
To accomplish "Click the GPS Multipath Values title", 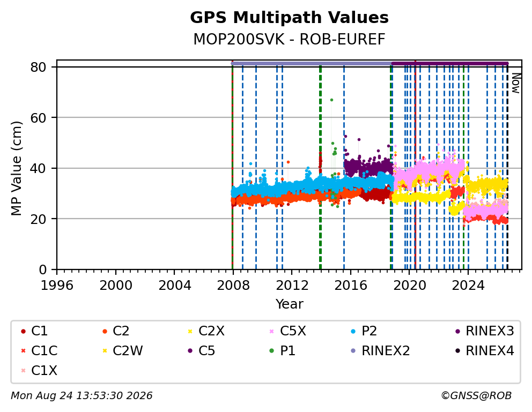I will [x=289, y=18].
